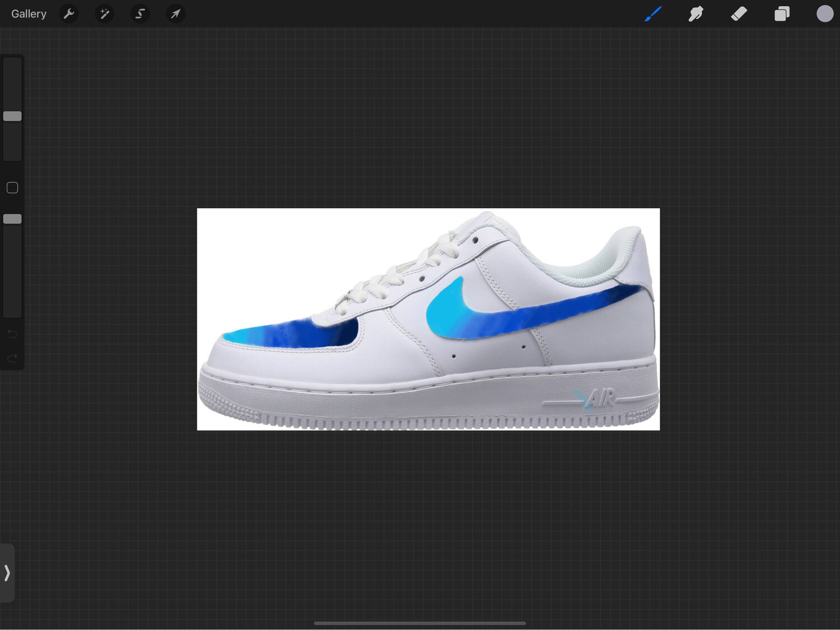This screenshot has width=840, height=630.
Task: Select the Brush tool
Action: pyautogui.click(x=653, y=13)
